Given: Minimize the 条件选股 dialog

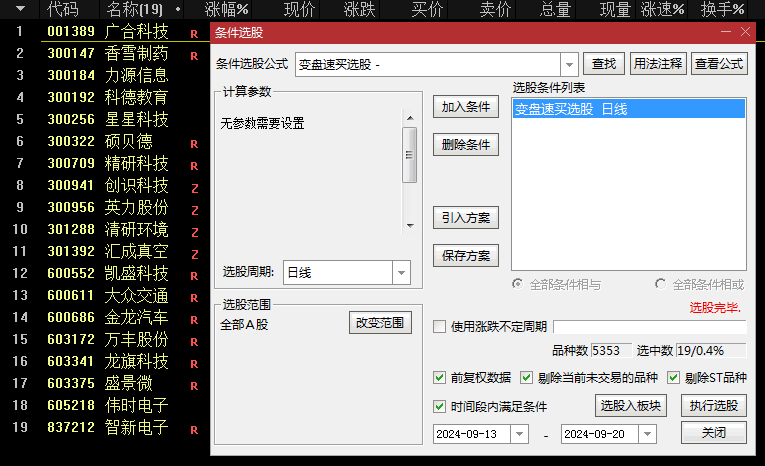Looking at the screenshot, I should [x=726, y=32].
